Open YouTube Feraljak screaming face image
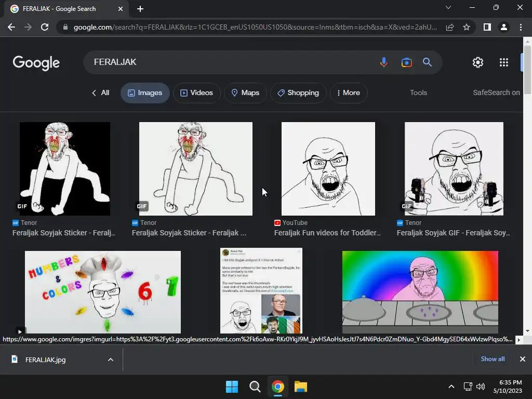 [328, 169]
